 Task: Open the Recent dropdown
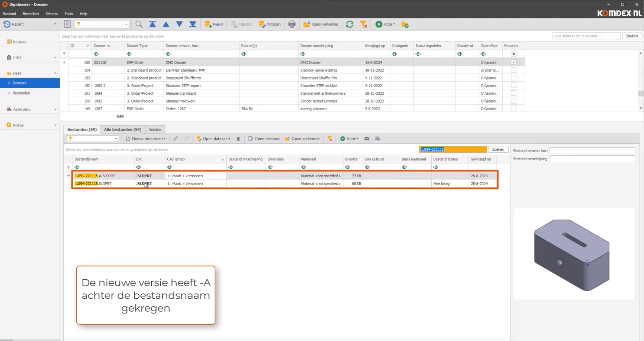pyautogui.click(x=55, y=24)
